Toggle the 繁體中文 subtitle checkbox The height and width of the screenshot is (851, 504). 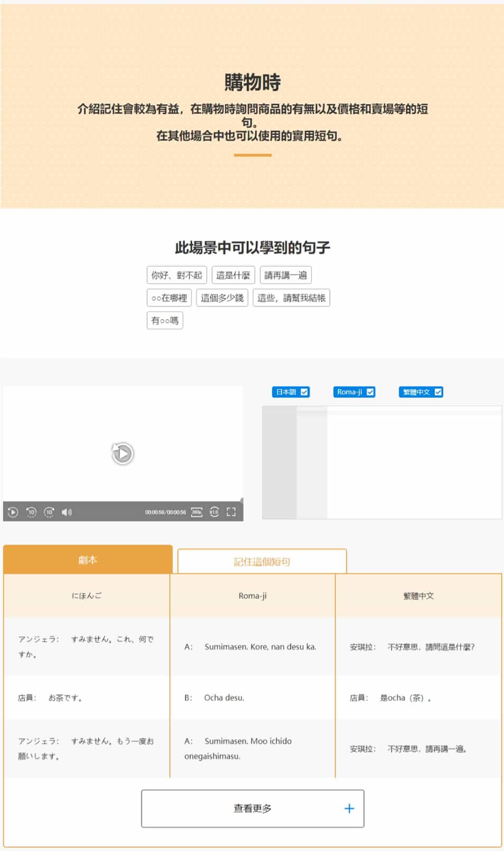point(438,392)
